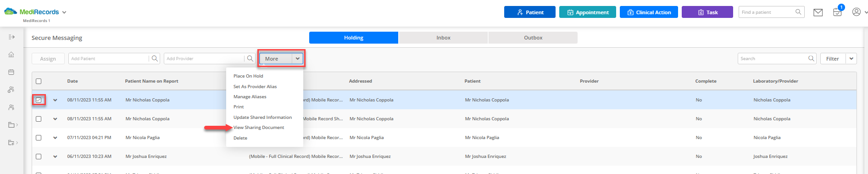The height and width of the screenshot is (174, 868).
Task: Sort by the Date column header
Action: pyautogui.click(x=72, y=81)
